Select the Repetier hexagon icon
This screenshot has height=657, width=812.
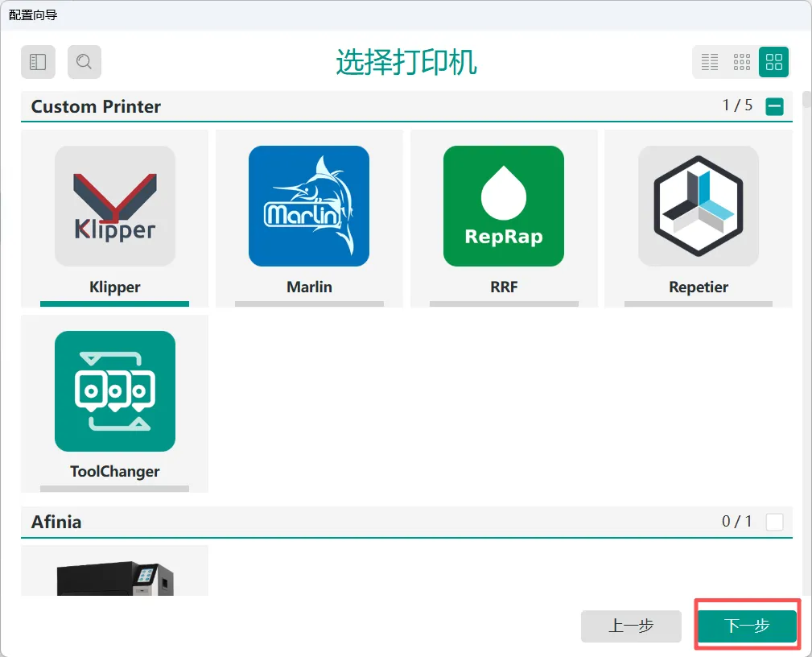(x=699, y=205)
